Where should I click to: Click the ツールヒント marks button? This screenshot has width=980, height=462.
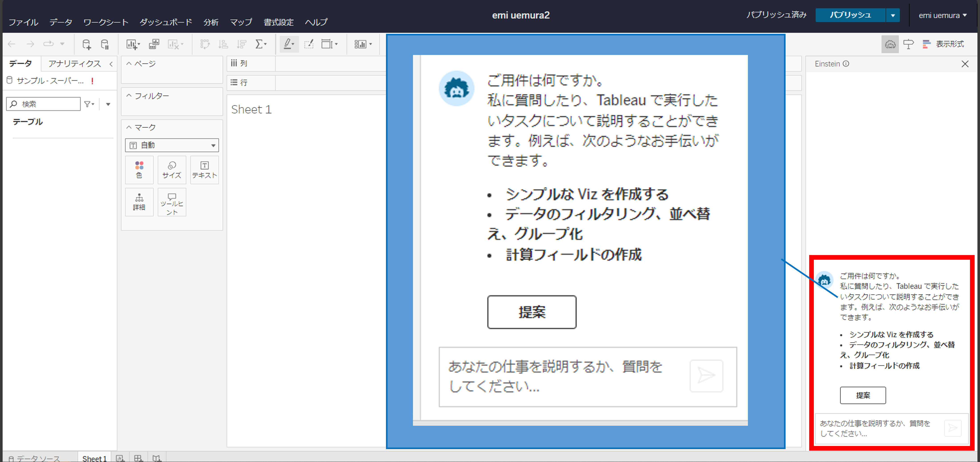coord(171,202)
